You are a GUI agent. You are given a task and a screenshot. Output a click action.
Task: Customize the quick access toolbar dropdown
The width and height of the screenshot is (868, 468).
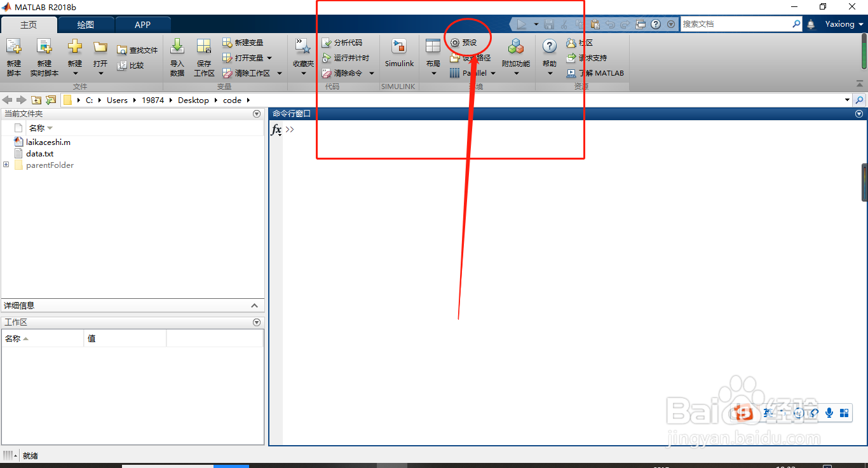click(671, 24)
